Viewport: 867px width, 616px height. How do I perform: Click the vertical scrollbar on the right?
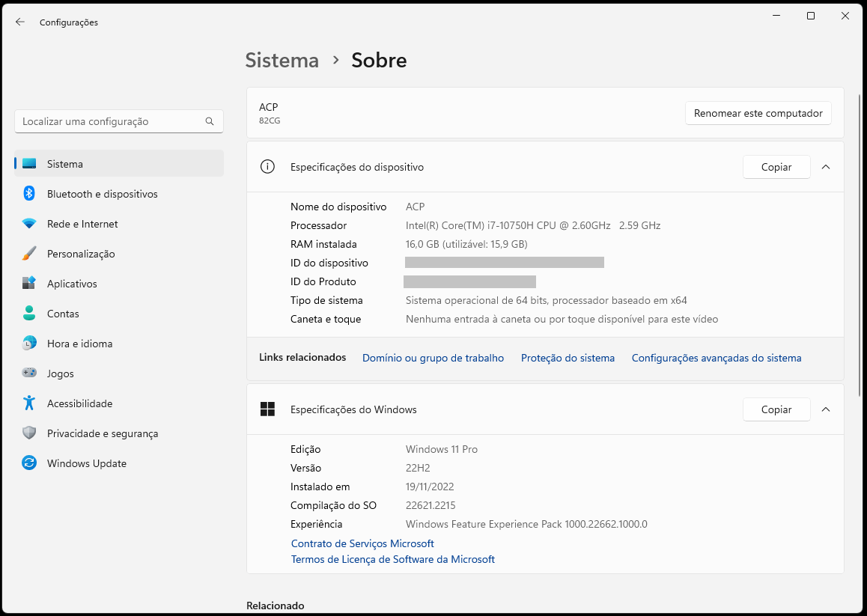pyautogui.click(x=860, y=245)
